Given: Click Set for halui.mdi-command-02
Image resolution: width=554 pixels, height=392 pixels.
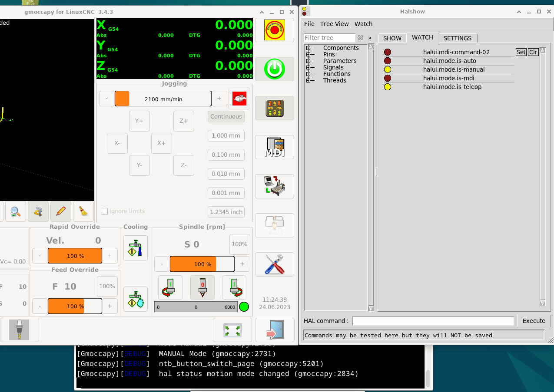Looking at the screenshot, I should pyautogui.click(x=521, y=52).
